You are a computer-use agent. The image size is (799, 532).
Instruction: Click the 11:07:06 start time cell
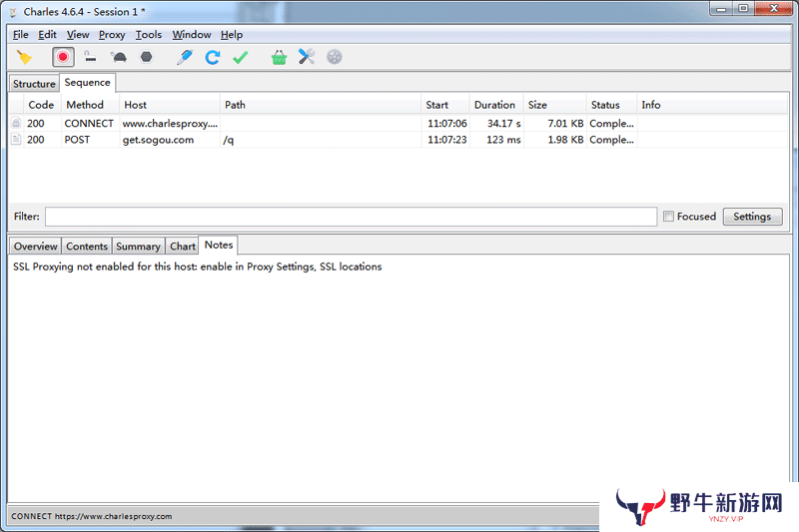point(446,123)
